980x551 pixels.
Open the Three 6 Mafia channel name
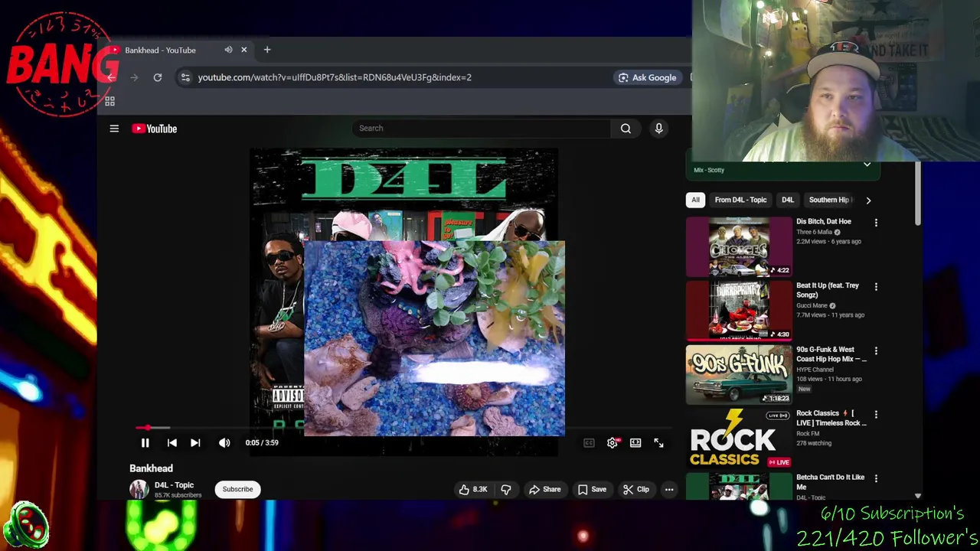click(814, 232)
